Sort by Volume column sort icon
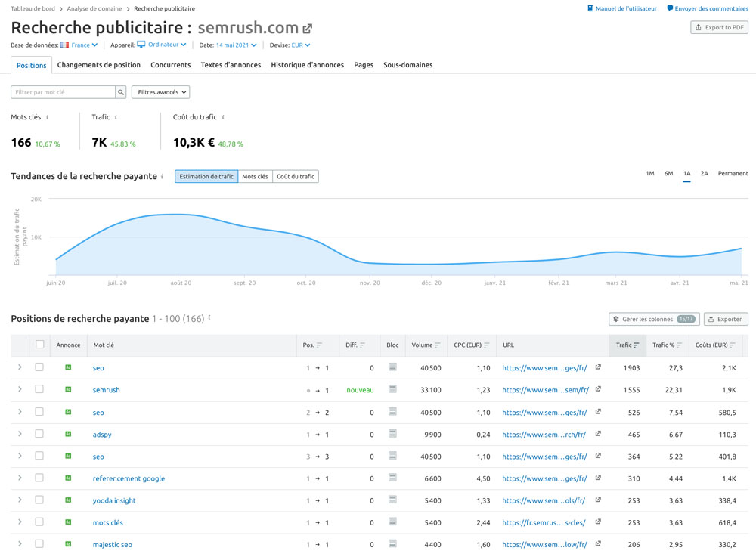Image resolution: width=756 pixels, height=554 pixels. 437,345
